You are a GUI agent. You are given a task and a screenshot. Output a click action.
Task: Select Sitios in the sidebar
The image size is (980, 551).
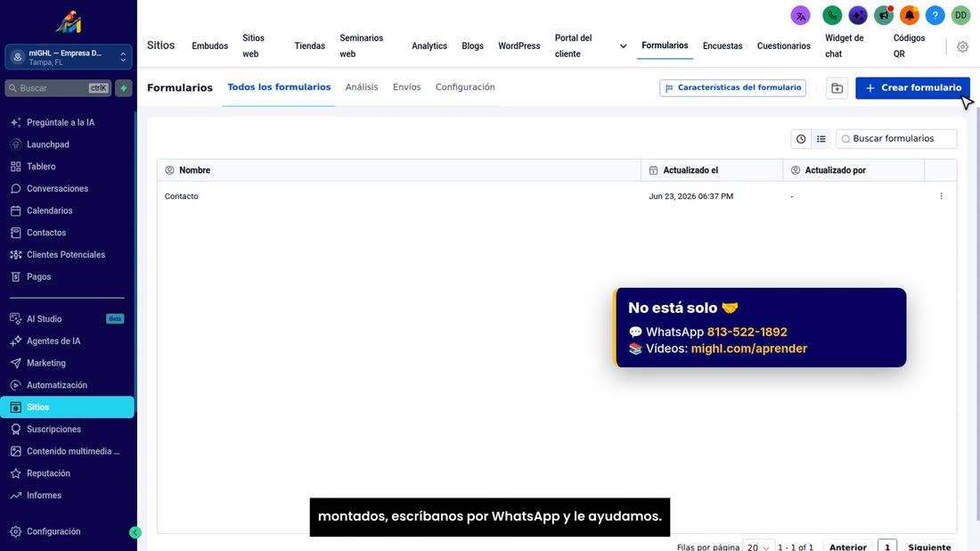[x=67, y=407]
